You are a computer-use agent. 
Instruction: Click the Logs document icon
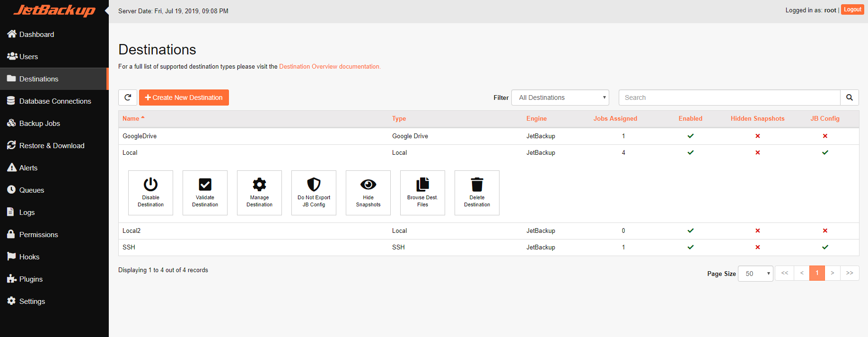[10, 212]
